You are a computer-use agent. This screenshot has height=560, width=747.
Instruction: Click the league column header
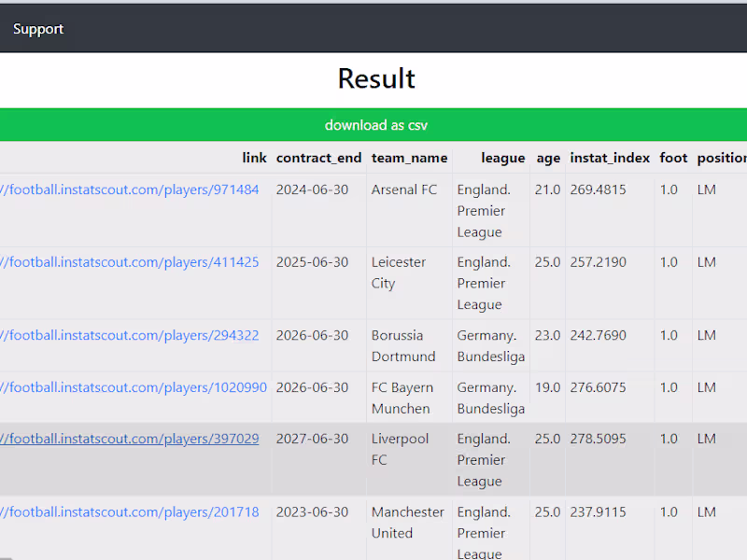[x=503, y=158]
